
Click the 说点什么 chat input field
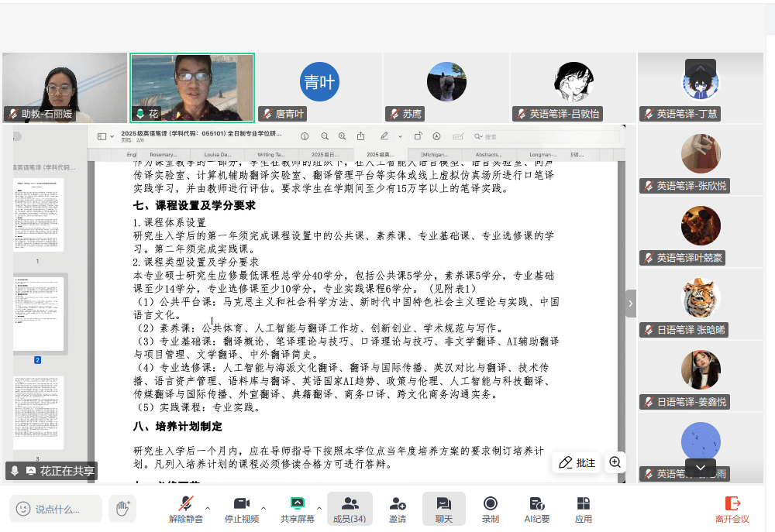[57, 509]
